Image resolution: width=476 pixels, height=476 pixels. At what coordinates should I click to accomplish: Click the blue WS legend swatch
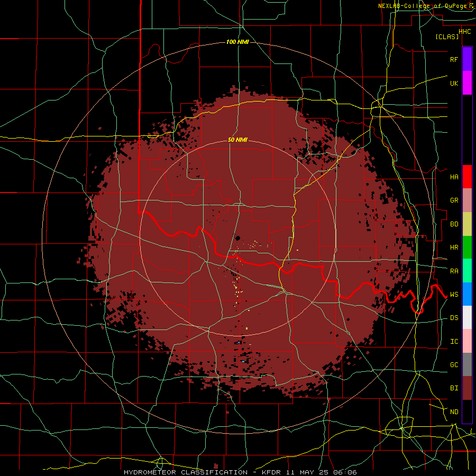pos(467,294)
